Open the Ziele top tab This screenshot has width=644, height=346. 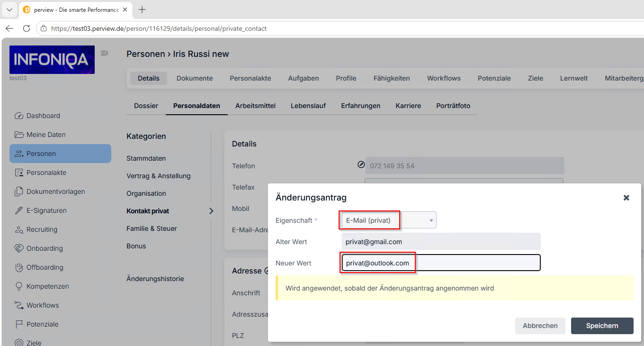536,78
